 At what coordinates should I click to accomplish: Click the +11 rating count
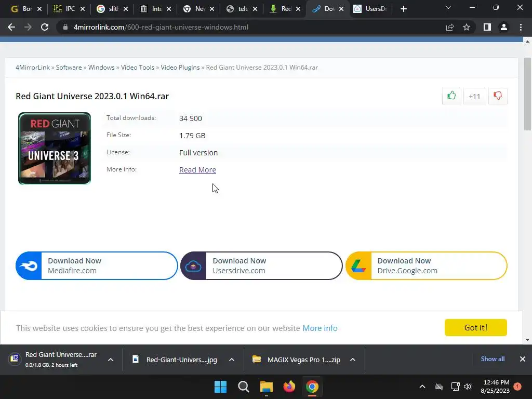coord(474,96)
